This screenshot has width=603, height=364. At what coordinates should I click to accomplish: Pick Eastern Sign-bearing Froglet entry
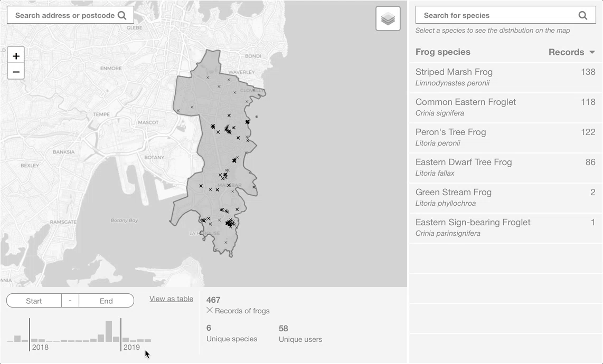click(505, 227)
